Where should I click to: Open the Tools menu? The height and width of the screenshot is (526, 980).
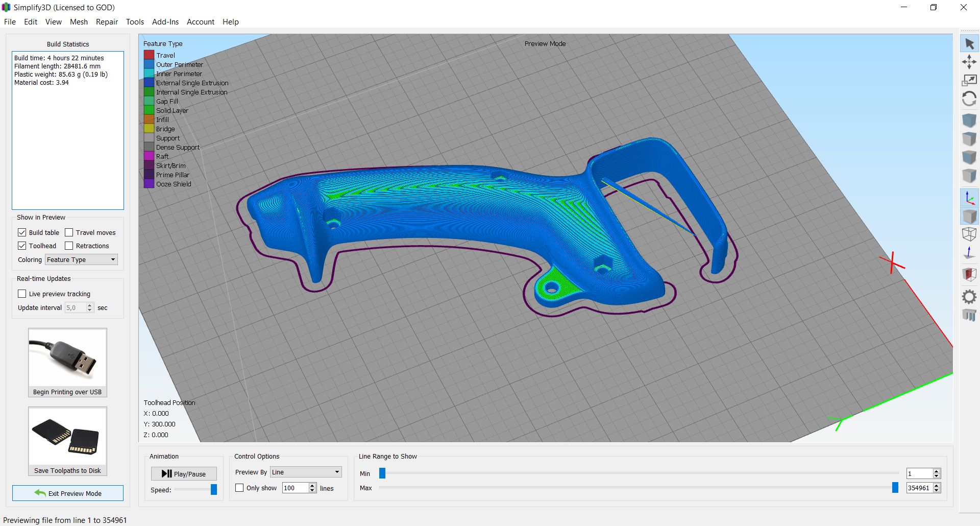[x=135, y=22]
